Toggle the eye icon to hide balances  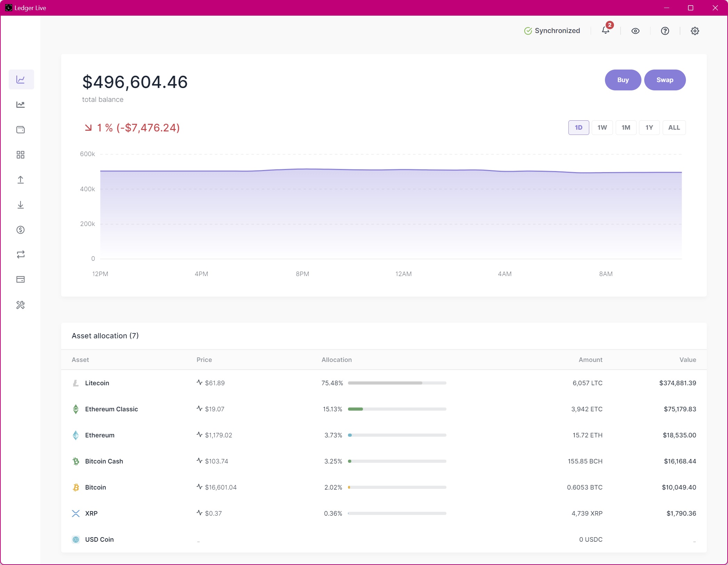pyautogui.click(x=636, y=31)
